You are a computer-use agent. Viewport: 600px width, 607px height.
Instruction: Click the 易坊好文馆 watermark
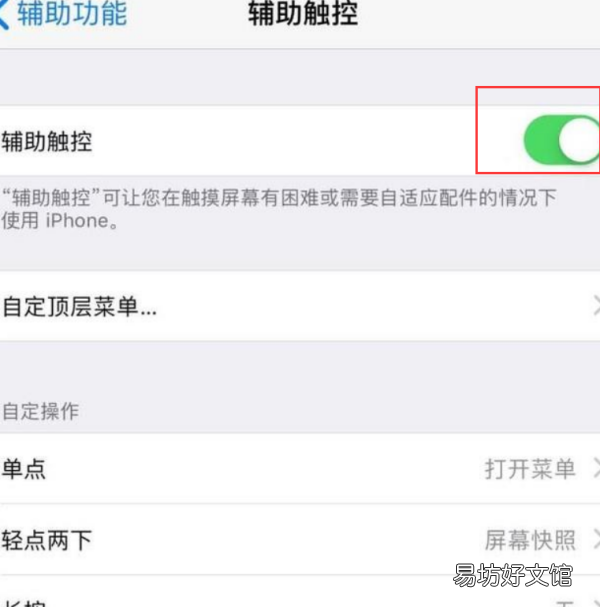(x=513, y=575)
